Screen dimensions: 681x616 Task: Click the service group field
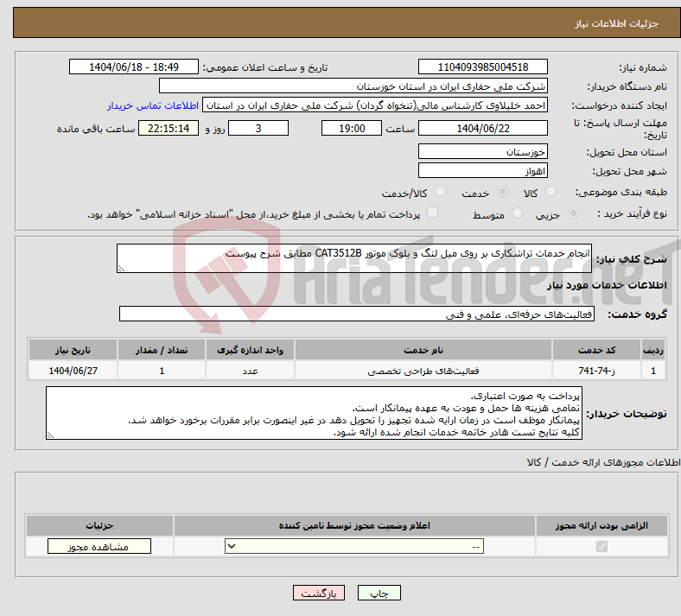click(x=357, y=314)
